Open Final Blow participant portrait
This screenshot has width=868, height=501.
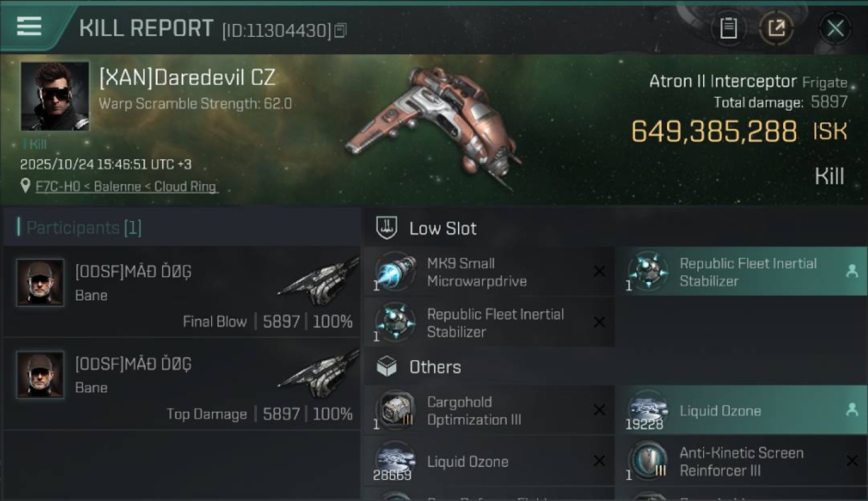pyautogui.click(x=40, y=283)
